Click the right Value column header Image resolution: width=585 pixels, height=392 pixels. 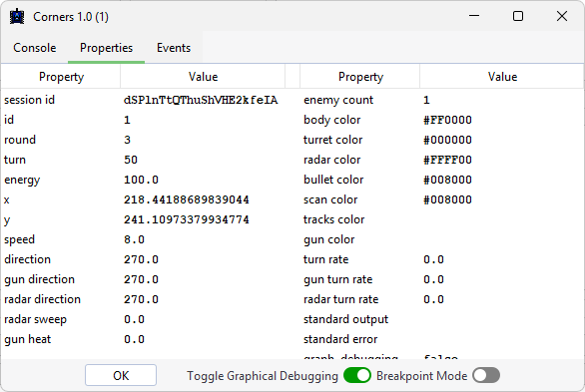coord(502,77)
